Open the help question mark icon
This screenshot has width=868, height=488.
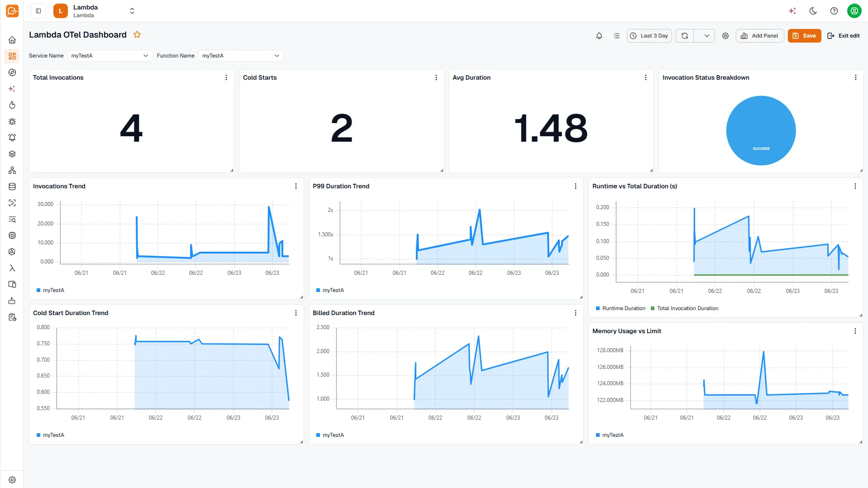[834, 11]
